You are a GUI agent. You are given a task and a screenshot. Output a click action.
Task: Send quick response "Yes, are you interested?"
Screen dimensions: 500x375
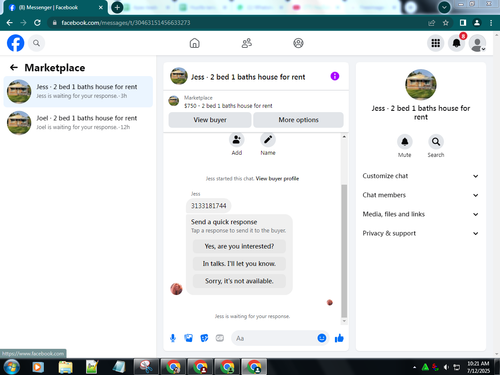point(239,246)
